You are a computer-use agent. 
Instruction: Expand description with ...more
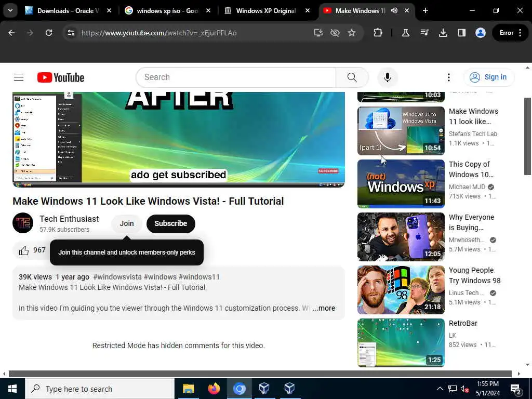pos(324,308)
